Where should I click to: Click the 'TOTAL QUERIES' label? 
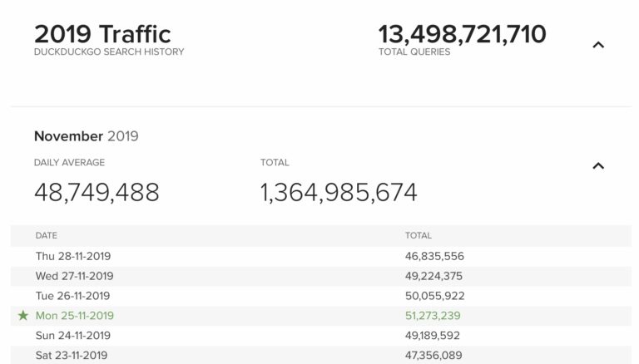414,52
